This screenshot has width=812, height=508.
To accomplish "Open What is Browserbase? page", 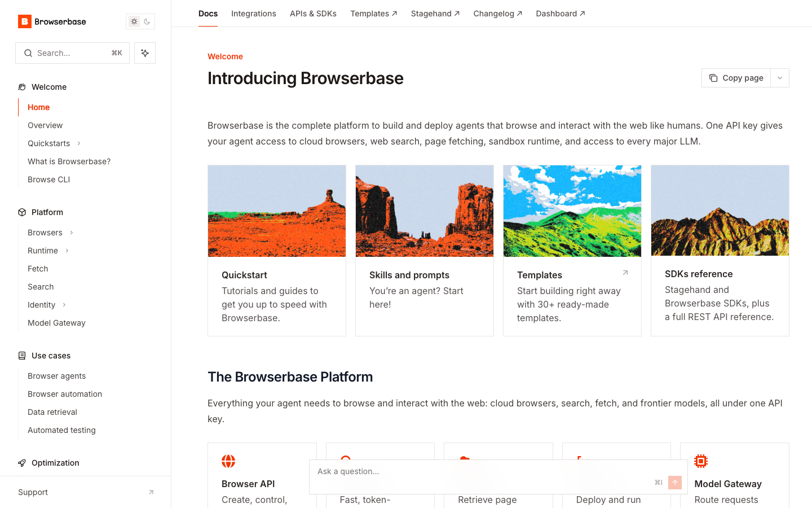I will click(69, 161).
